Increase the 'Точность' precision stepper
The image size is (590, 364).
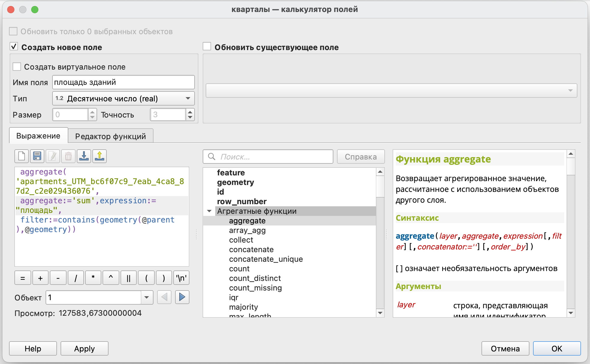coord(190,112)
